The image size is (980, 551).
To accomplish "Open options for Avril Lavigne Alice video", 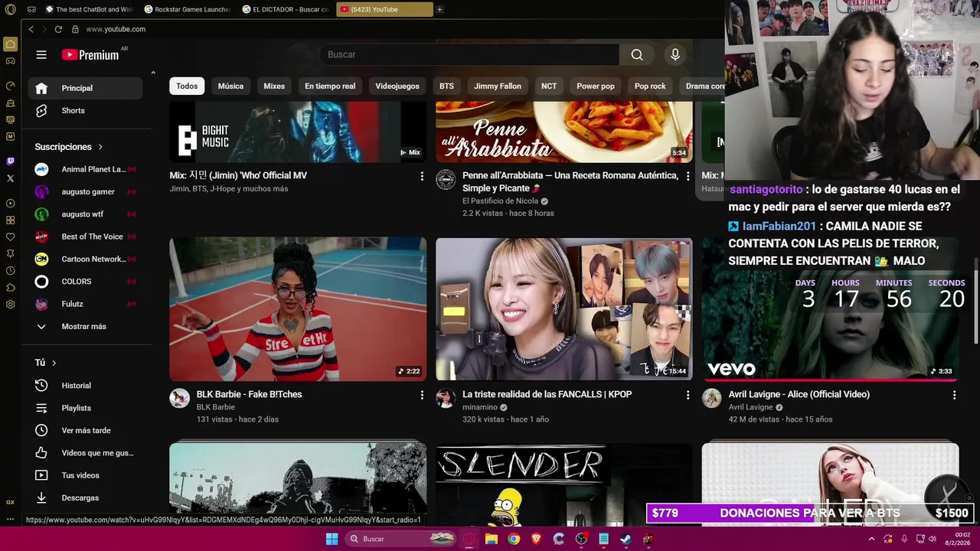I will pyautogui.click(x=954, y=395).
